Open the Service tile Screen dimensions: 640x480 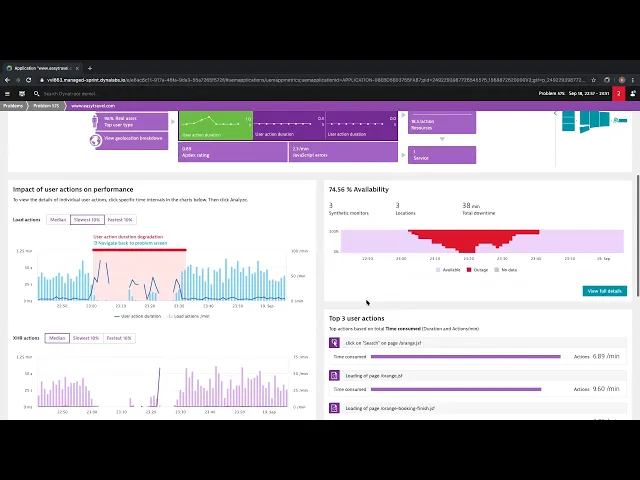click(x=442, y=155)
